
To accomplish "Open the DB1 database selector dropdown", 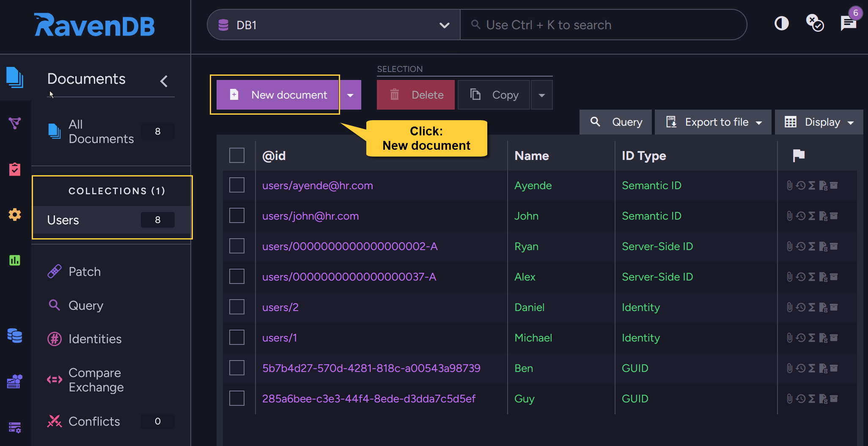I will [x=334, y=25].
